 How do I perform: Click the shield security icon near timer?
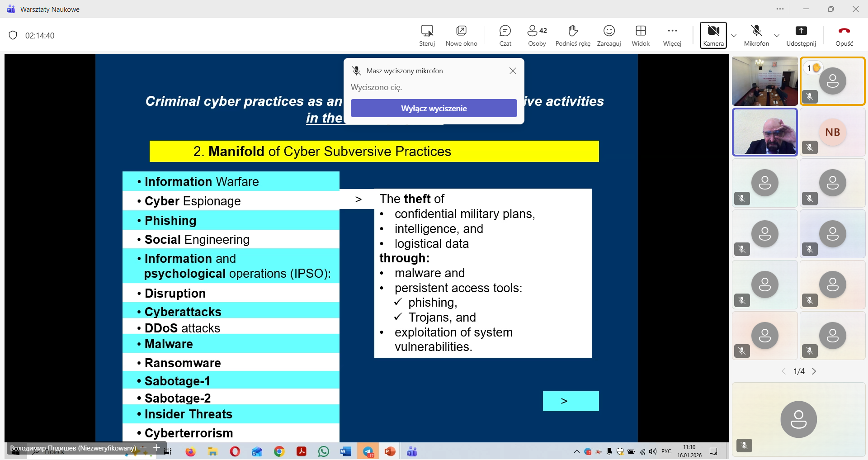tap(13, 35)
